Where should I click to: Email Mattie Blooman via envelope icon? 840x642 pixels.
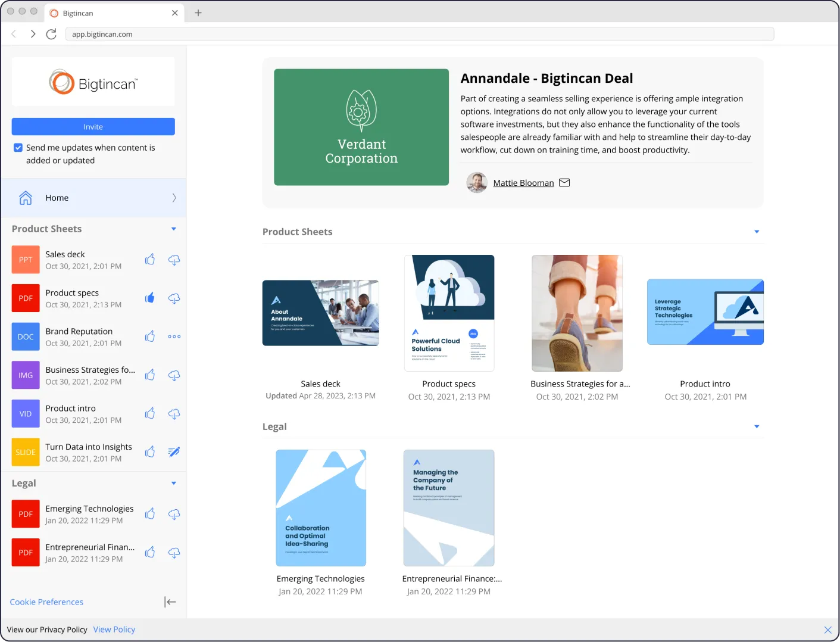(564, 183)
